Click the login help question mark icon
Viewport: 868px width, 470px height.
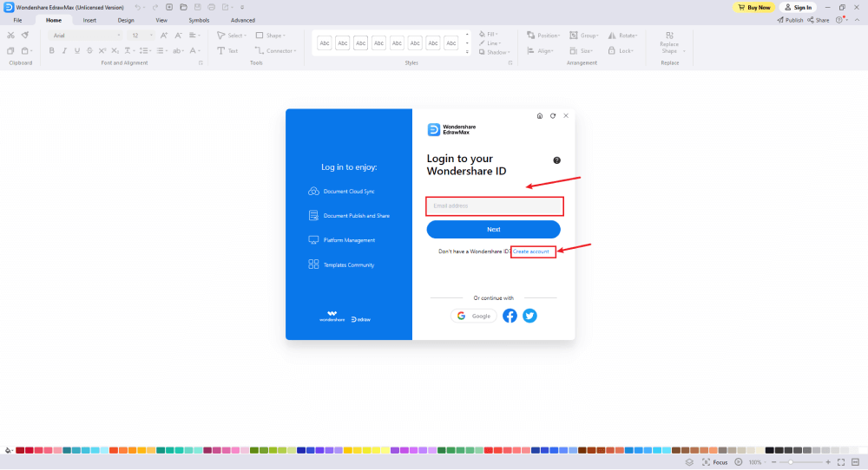coord(557,160)
